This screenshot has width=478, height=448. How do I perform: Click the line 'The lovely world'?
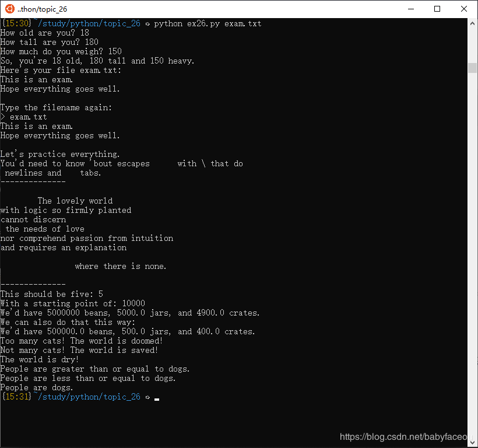coord(75,201)
